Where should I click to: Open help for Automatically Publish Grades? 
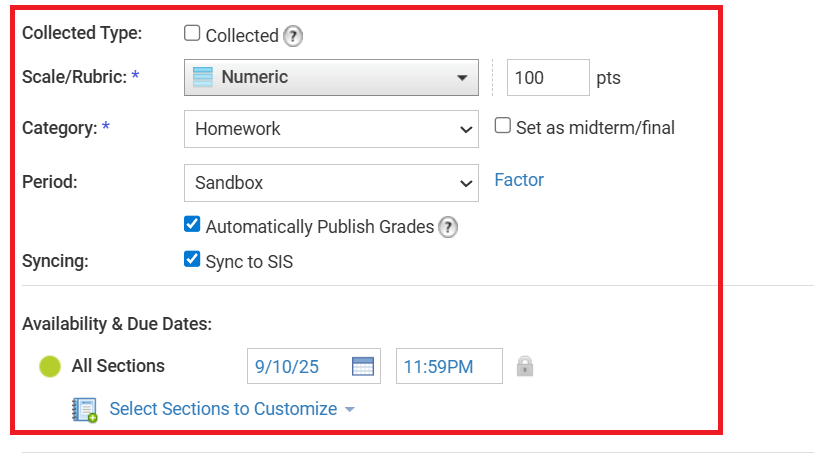[x=448, y=227]
